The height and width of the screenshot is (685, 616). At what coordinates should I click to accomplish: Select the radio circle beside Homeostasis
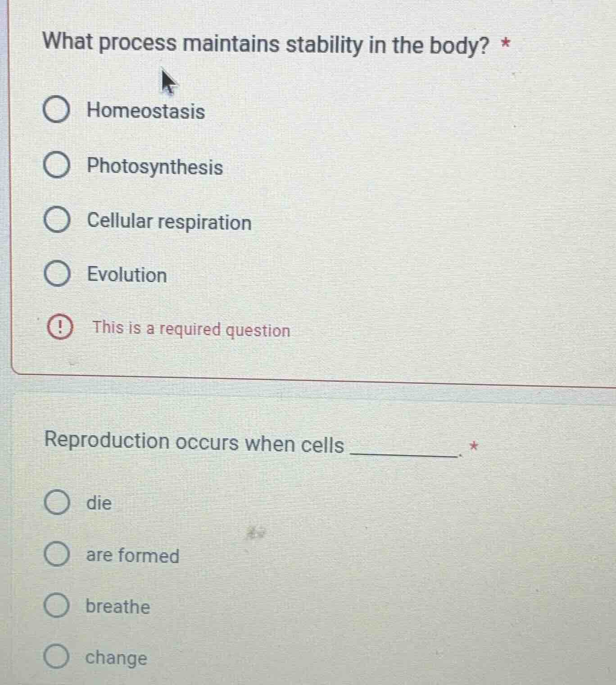[56, 111]
